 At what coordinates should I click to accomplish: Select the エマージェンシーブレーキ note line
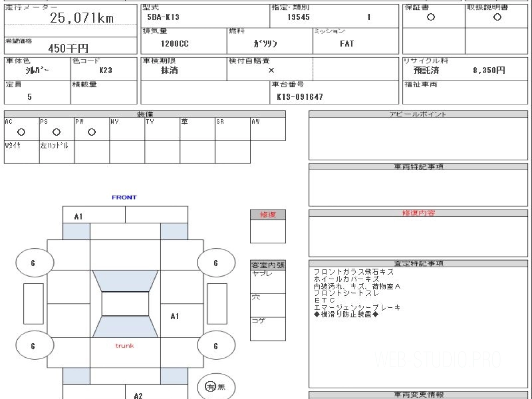[357, 307]
